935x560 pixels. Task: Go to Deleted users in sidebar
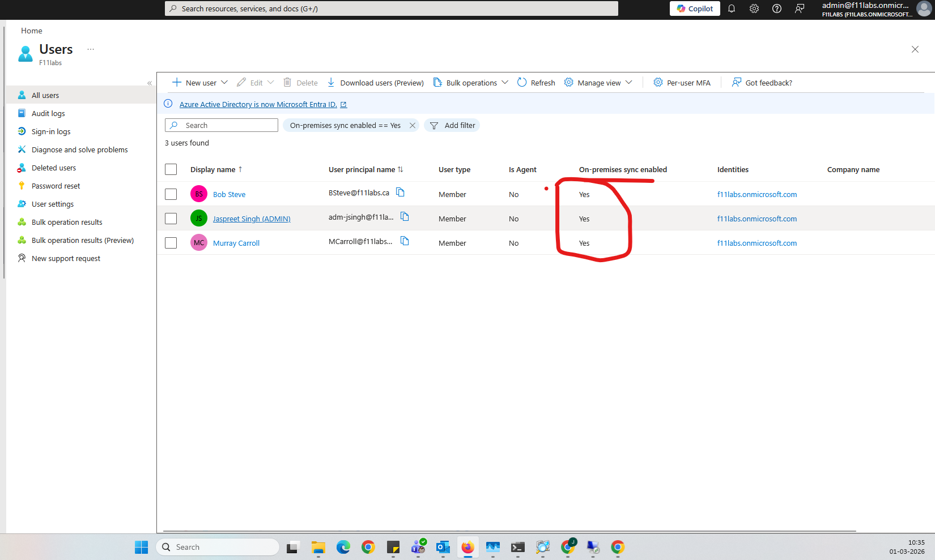[54, 168]
